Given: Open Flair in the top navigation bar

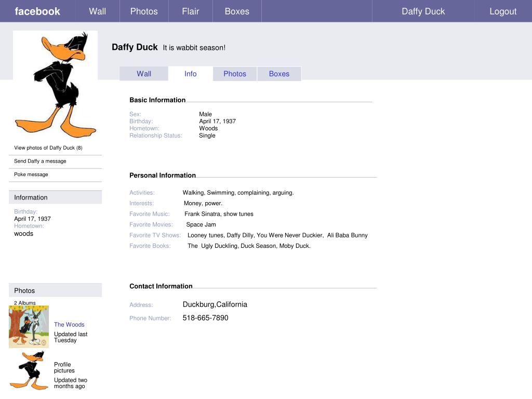Looking at the screenshot, I should point(190,11).
